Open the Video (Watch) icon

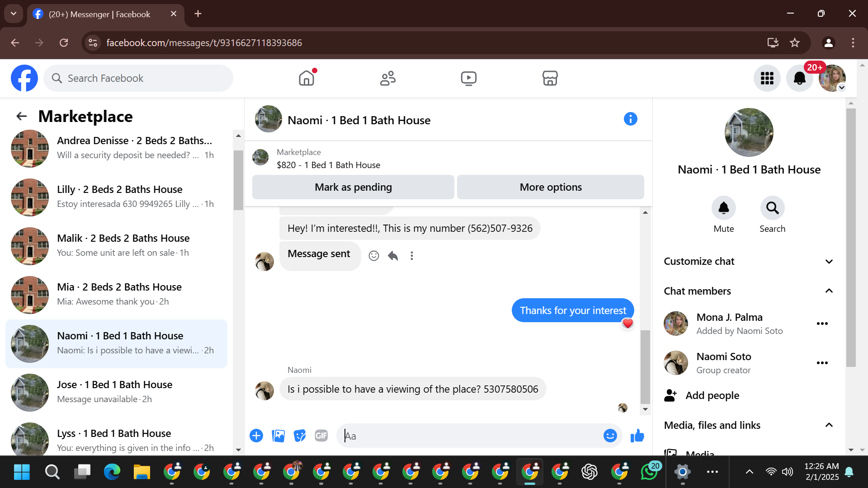coord(469,78)
